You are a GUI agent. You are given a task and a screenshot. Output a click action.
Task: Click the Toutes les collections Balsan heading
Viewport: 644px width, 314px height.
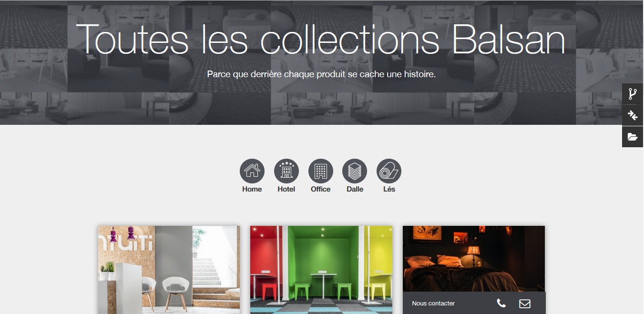320,39
